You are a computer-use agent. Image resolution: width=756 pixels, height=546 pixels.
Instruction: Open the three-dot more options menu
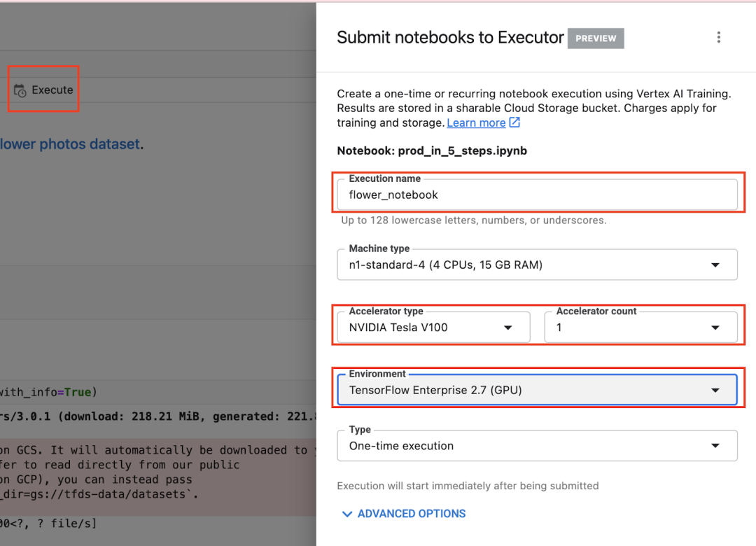718,38
